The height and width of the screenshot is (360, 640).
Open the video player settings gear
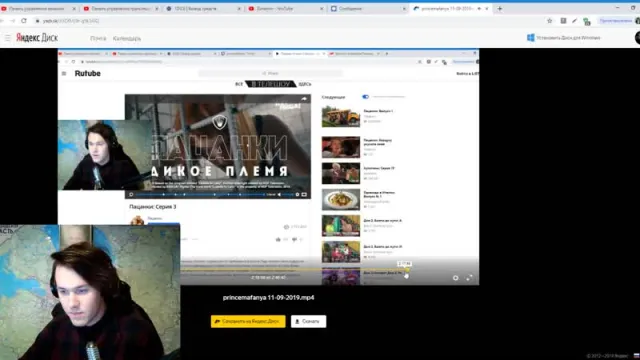[456, 278]
